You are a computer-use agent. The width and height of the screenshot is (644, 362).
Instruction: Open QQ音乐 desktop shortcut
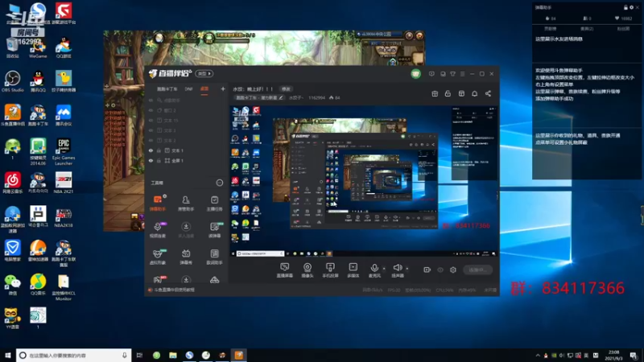click(x=38, y=285)
